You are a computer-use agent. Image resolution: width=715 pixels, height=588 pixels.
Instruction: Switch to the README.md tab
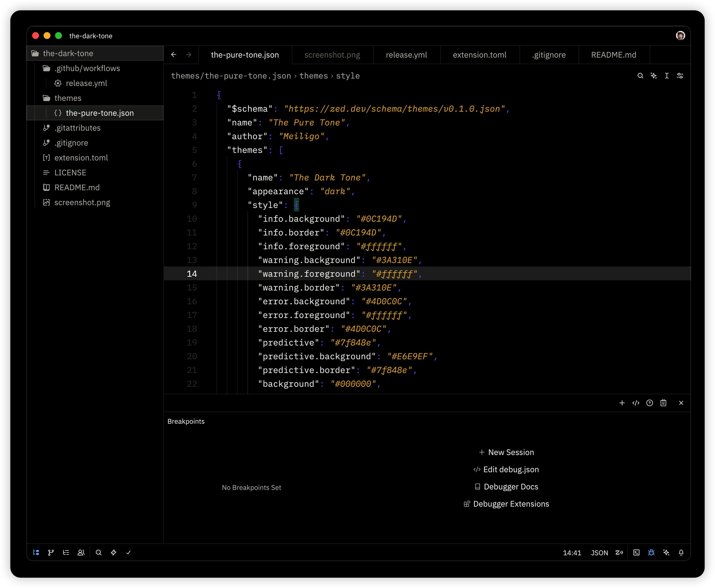[x=614, y=55]
